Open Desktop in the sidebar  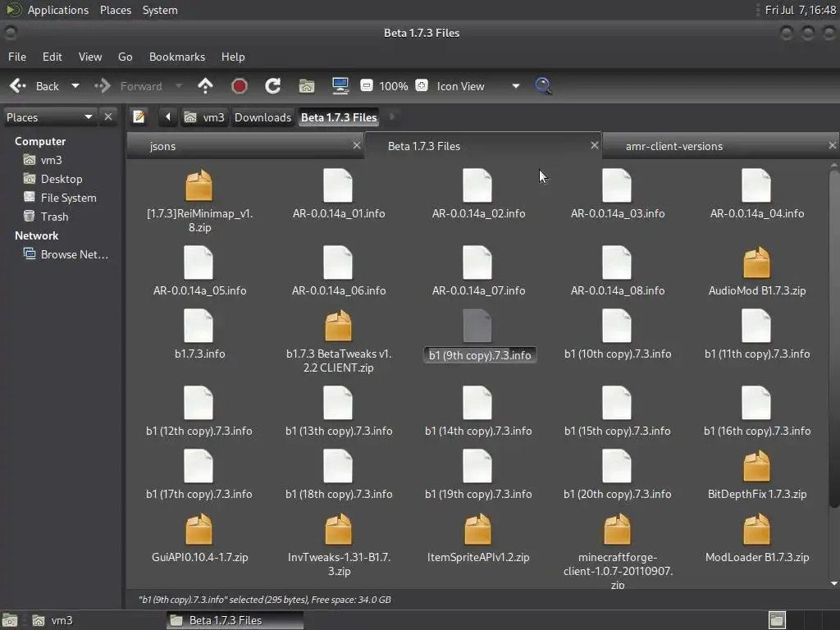[x=61, y=179]
